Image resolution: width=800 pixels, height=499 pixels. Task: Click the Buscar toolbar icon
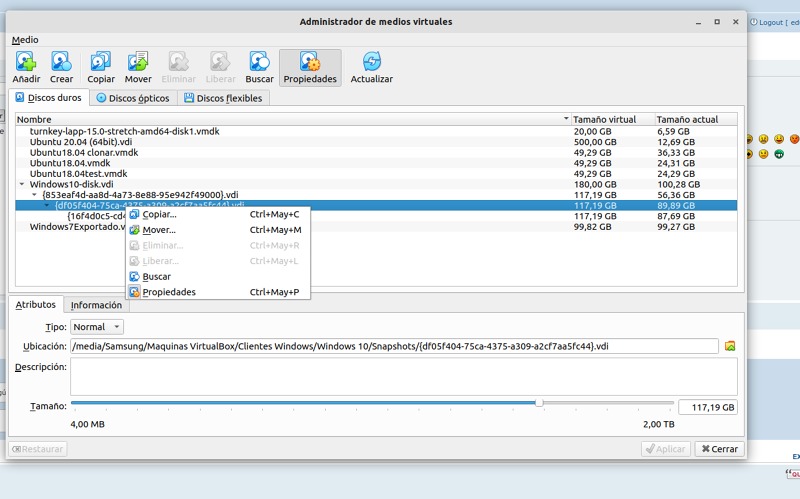click(259, 63)
